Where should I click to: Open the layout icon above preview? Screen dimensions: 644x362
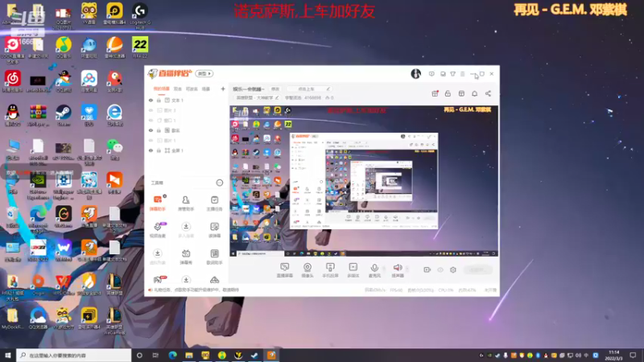click(461, 93)
